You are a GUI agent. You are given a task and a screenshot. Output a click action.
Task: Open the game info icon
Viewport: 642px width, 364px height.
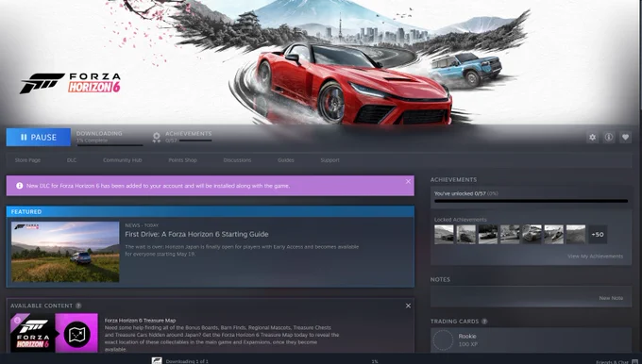click(609, 138)
